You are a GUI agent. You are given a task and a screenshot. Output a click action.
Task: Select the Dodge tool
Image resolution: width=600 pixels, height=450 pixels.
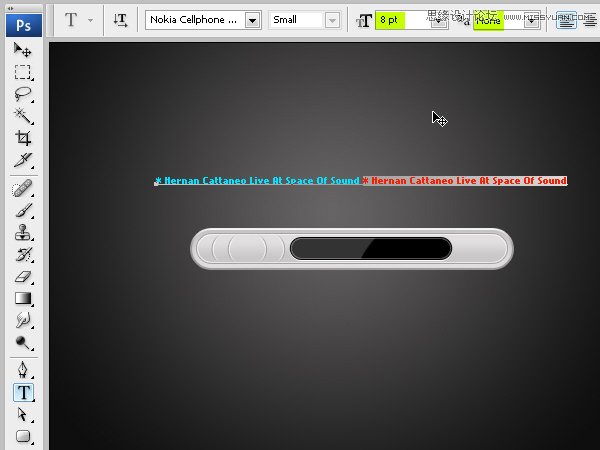click(x=23, y=342)
